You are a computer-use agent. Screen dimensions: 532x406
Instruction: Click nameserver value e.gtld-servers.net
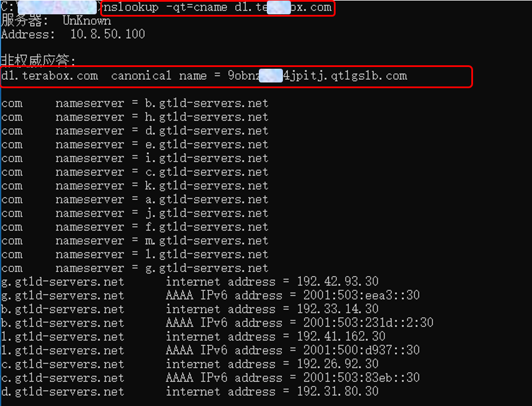[x=207, y=144]
